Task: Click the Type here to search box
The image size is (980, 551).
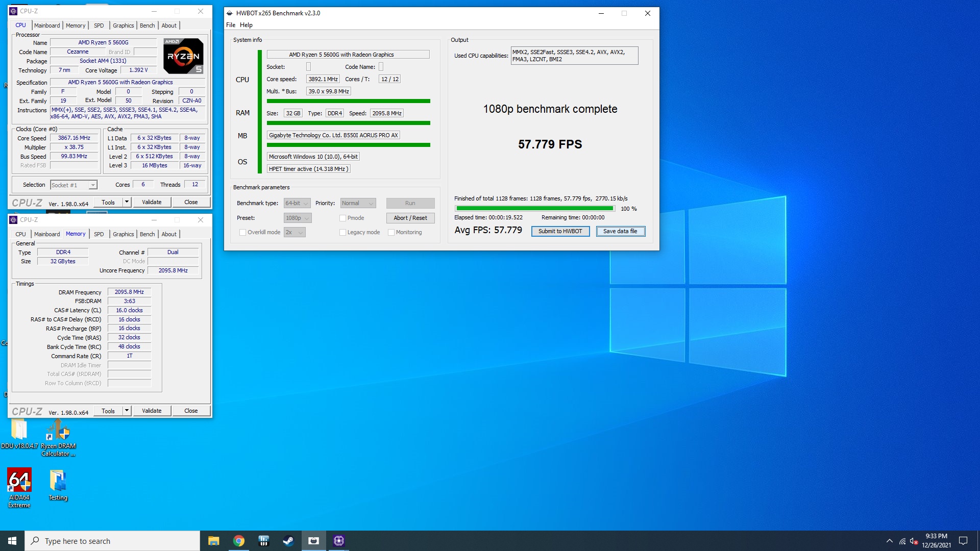Action: (x=112, y=541)
